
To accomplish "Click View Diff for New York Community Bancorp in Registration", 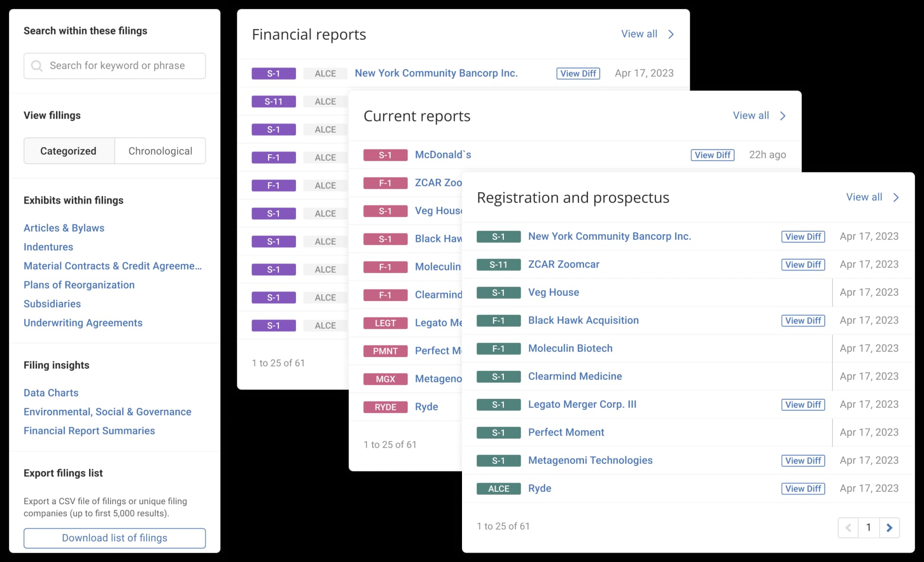I will click(x=803, y=236).
